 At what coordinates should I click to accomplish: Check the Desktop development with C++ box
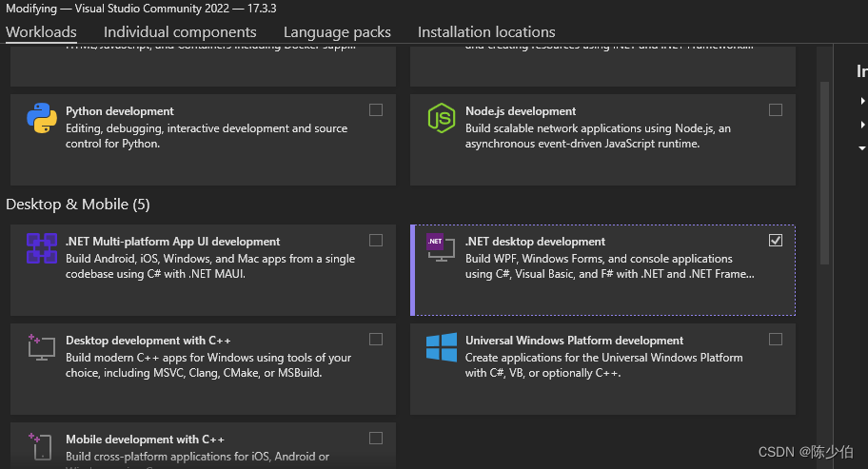376,340
